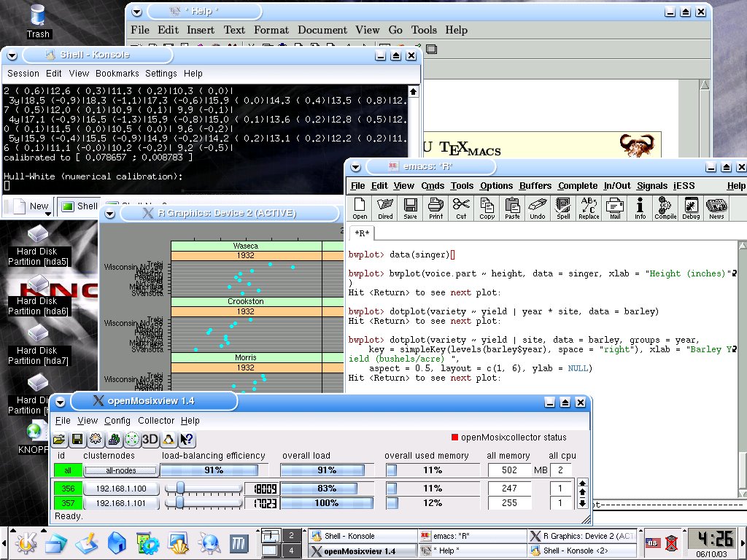
Task: Switch to the openMosixview 1.4 taskbar entry
Action: [x=362, y=551]
